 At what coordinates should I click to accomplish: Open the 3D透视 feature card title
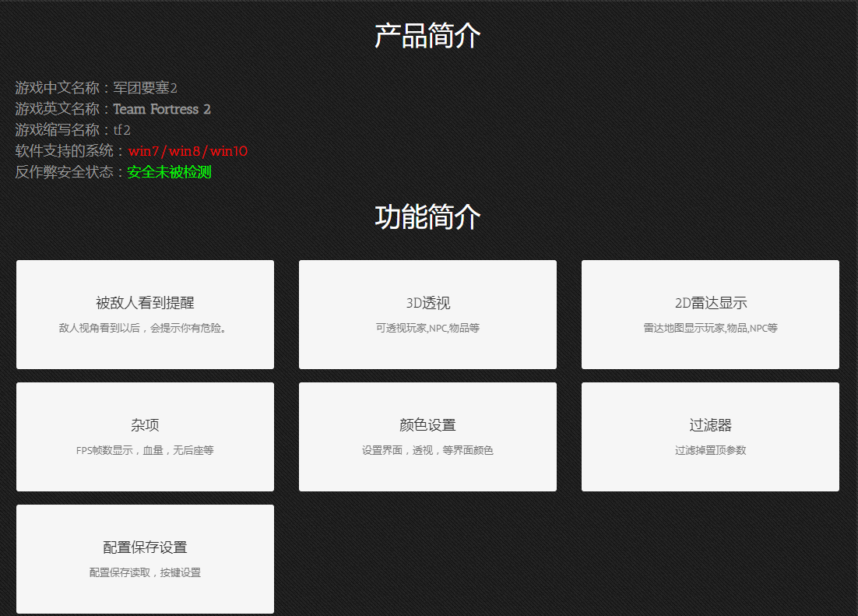[428, 303]
